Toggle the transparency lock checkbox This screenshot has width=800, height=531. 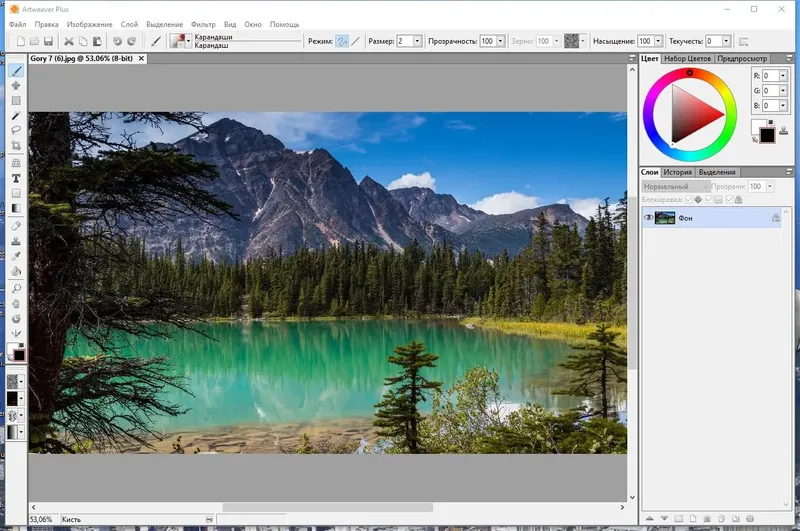pos(689,199)
